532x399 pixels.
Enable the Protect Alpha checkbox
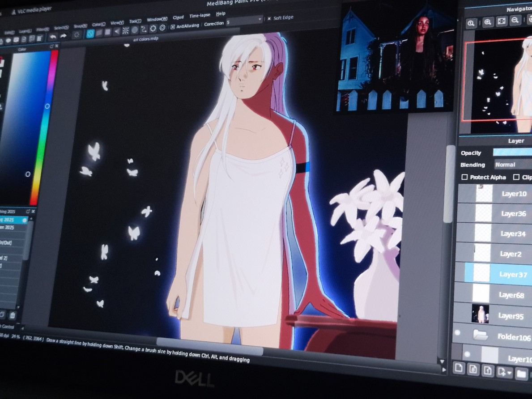coord(464,177)
